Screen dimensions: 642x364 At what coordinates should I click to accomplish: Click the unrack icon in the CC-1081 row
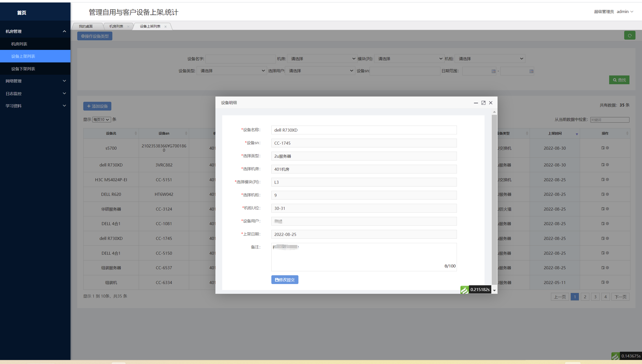pyautogui.click(x=603, y=224)
